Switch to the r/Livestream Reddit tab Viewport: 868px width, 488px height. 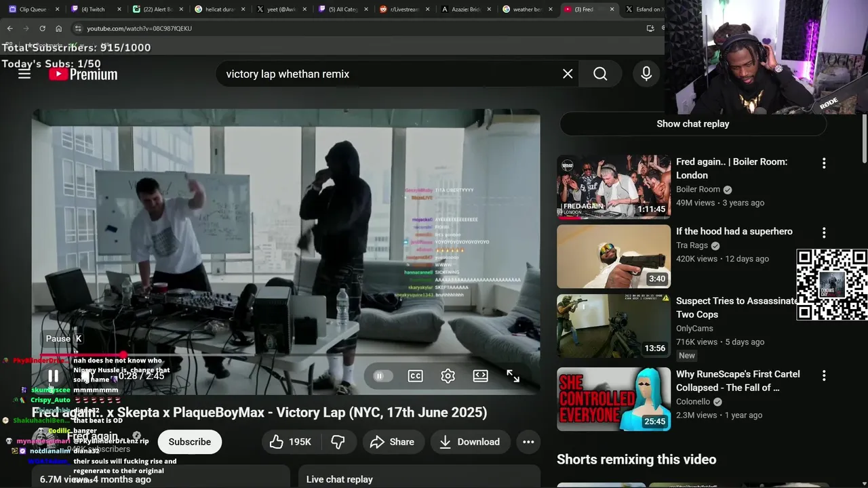tap(406, 9)
